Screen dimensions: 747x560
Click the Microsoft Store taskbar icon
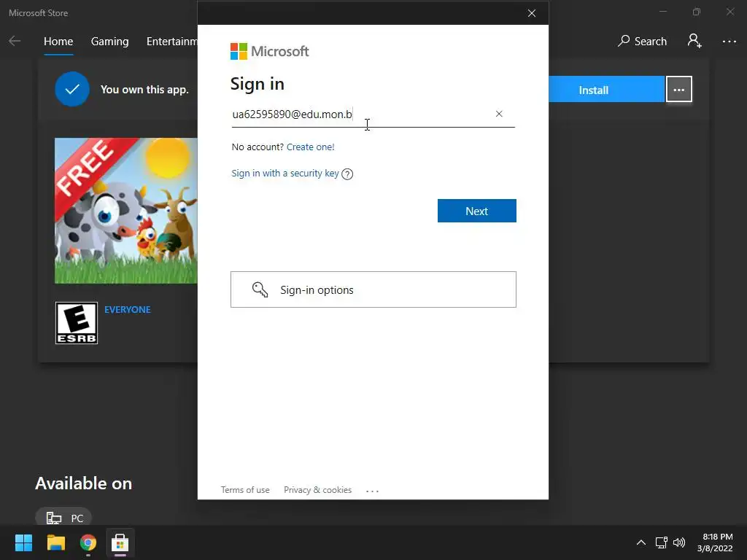120,542
